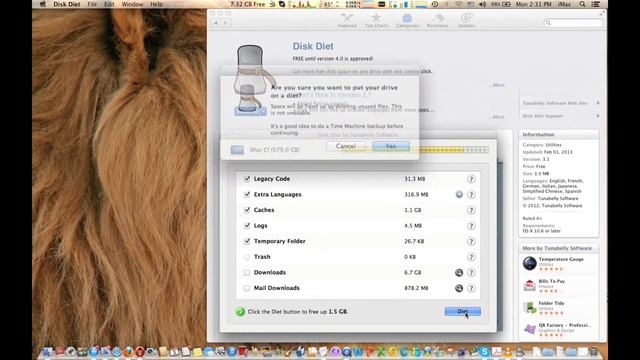Cancel the diet confirmation dialog
This screenshot has height=360, width=640.
tap(346, 146)
